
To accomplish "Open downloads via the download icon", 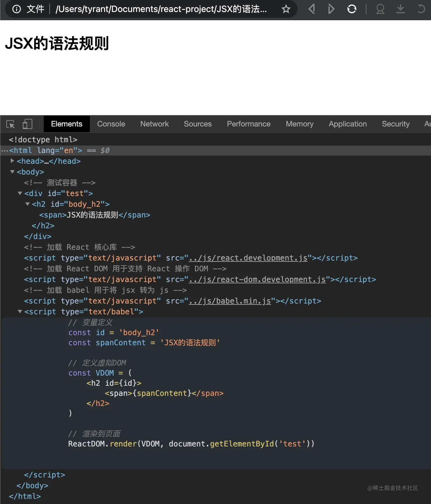I will tap(401, 9).
